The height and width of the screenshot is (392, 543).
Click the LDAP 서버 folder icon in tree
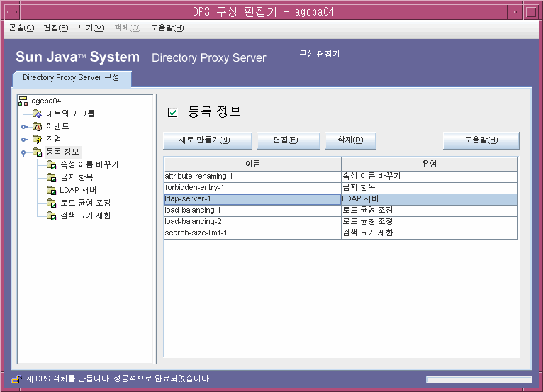51,190
